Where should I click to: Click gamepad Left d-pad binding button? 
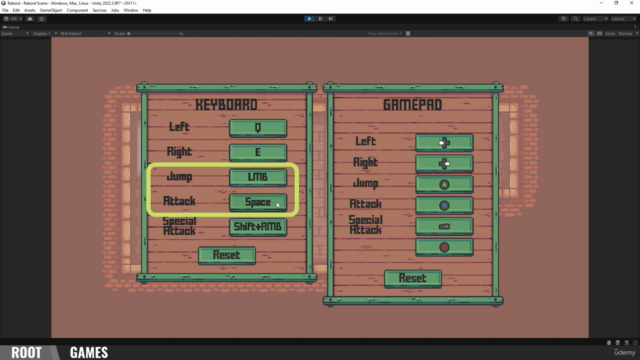pos(444,143)
